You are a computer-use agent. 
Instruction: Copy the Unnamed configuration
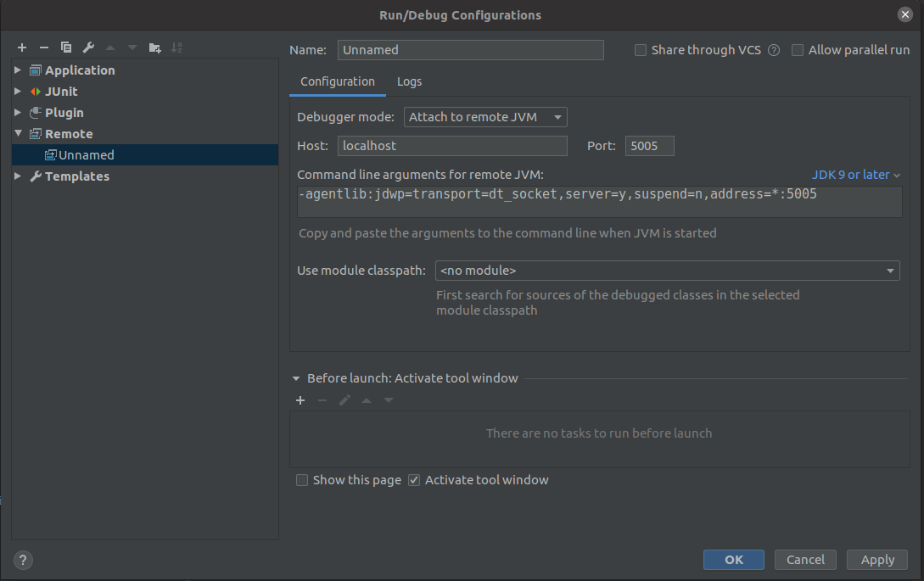point(66,47)
